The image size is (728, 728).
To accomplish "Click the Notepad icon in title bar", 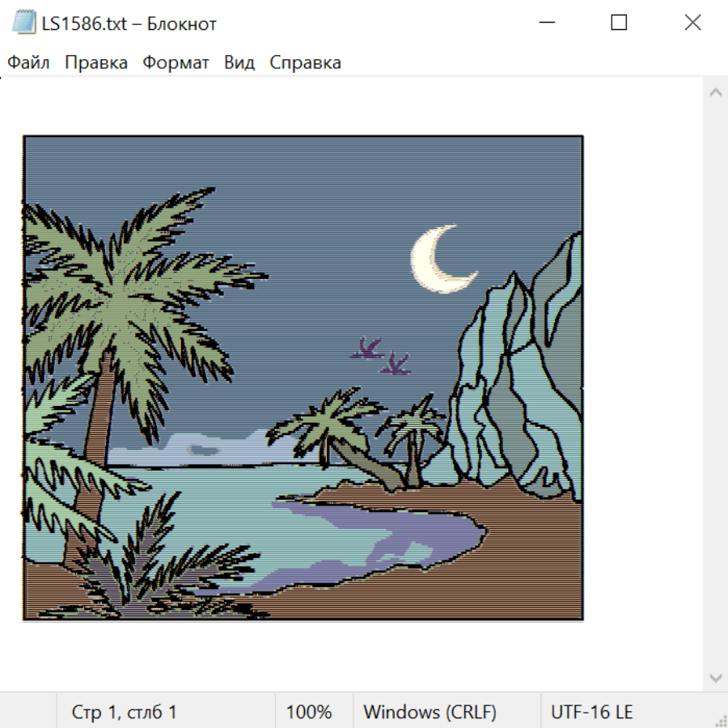I will click(23, 23).
